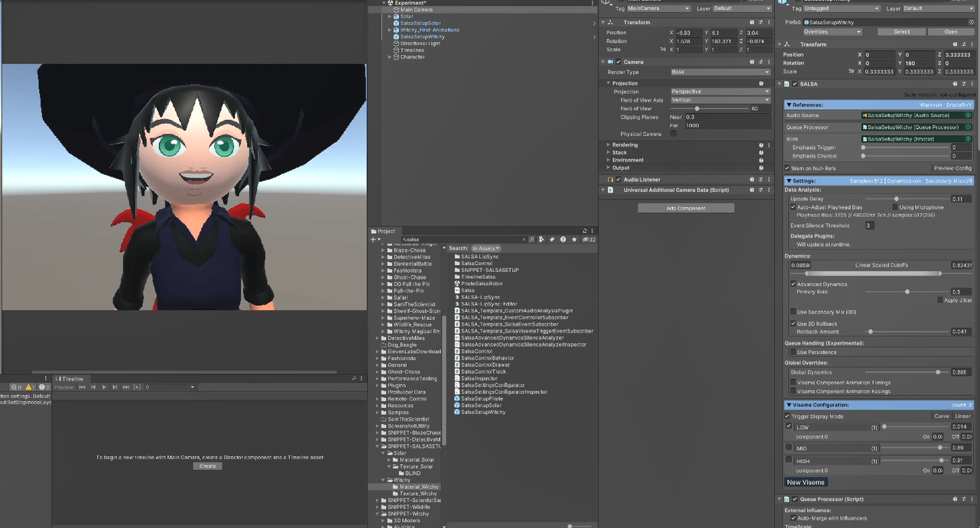980x528 pixels.
Task: Open the main camera Transform preset icon
Action: [x=760, y=22]
